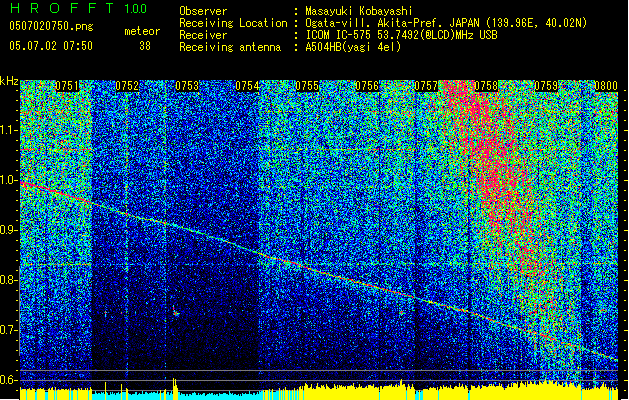Click the small meteor echo spot below 0753
The image size is (629, 400).
tap(176, 311)
